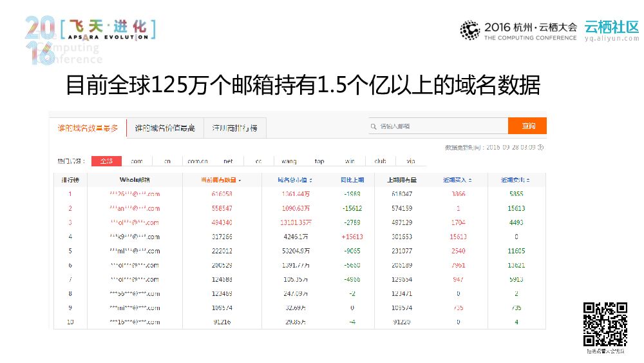Click the current count 200529

coord(222,265)
